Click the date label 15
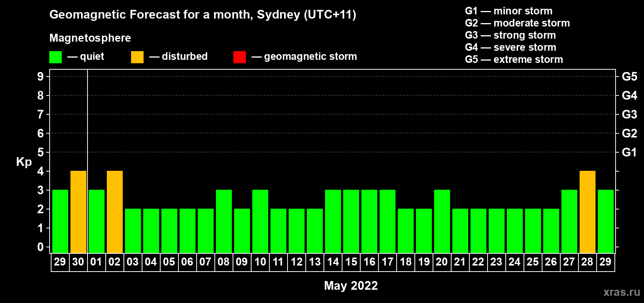Image resolution: width=644 pixels, height=303 pixels. [x=351, y=262]
